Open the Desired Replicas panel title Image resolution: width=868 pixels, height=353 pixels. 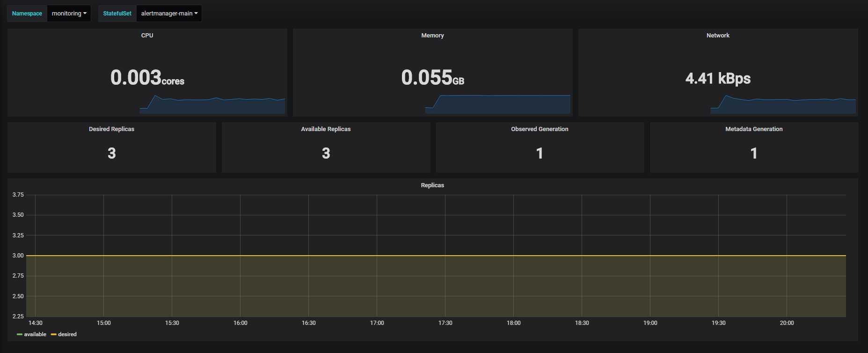pos(111,129)
